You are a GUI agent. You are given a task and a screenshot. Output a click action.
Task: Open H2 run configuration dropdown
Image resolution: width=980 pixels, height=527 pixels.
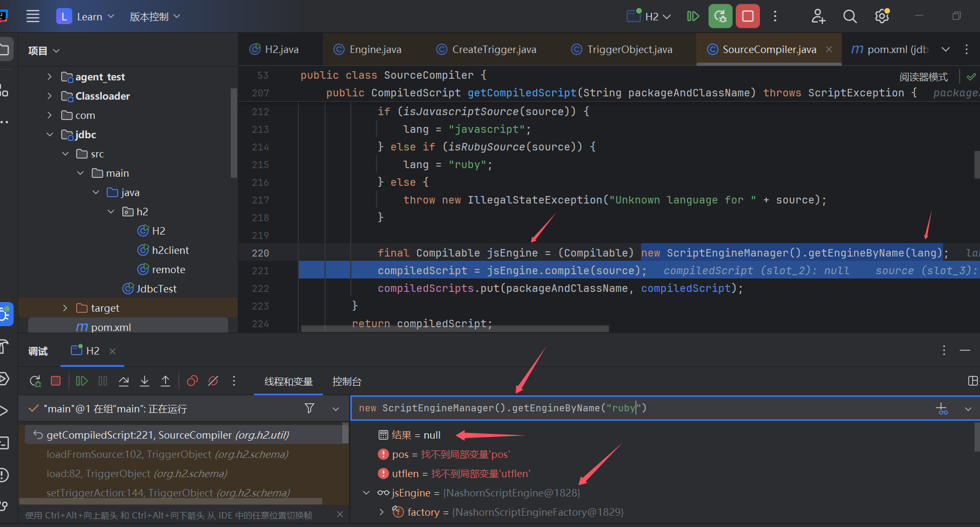[649, 17]
